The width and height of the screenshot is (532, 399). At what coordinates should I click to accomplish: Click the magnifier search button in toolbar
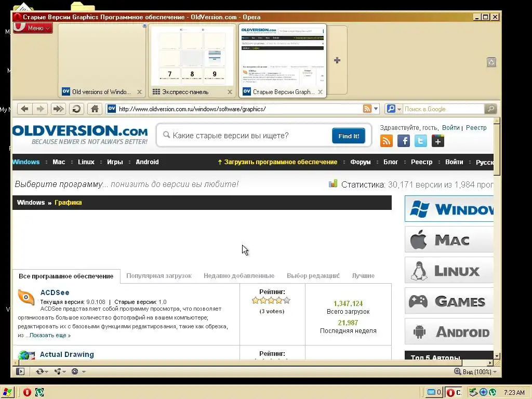pos(490,109)
